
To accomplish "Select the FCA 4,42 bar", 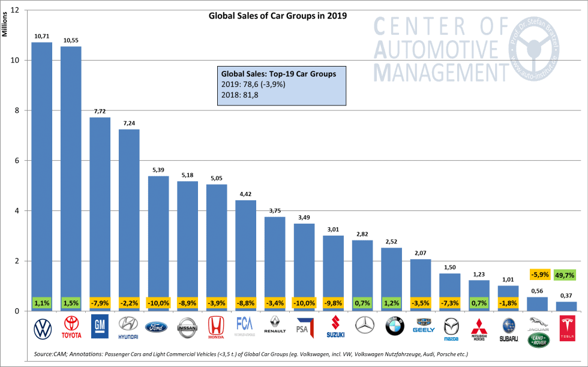I will (x=245, y=255).
